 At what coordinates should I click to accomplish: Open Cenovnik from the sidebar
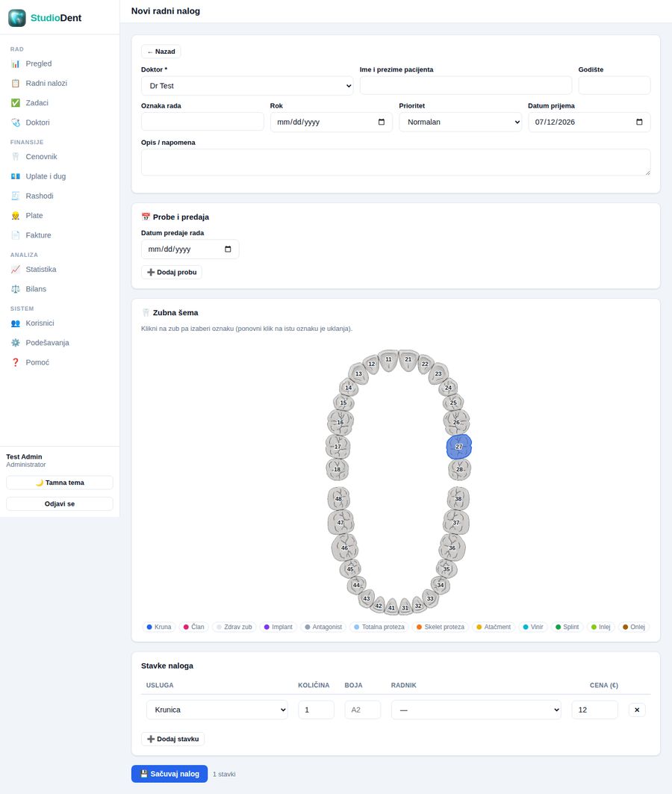pyautogui.click(x=41, y=156)
